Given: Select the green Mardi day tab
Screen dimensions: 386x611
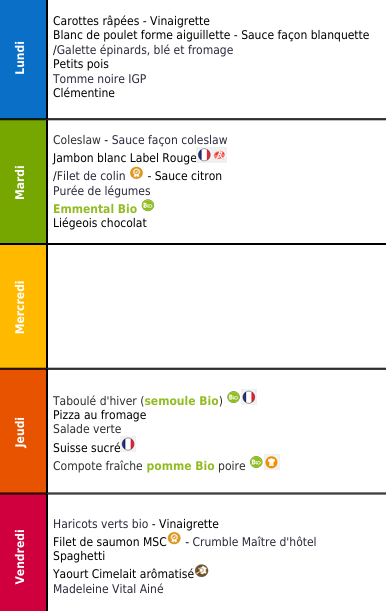Looking at the screenshot, I should (23, 182).
